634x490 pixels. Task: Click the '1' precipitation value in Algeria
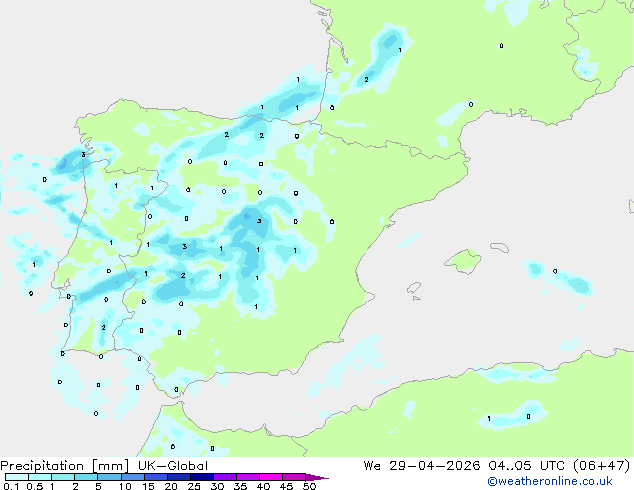tap(489, 418)
